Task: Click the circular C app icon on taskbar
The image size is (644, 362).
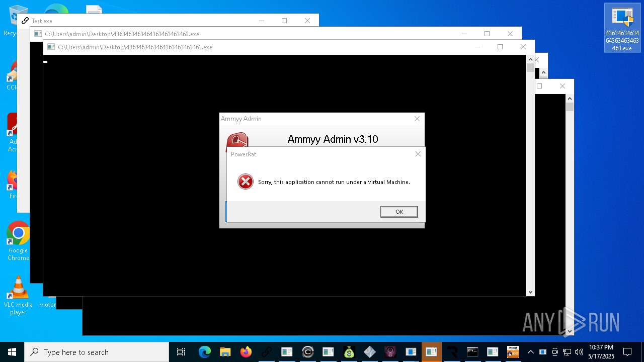Action: pyautogui.click(x=307, y=352)
